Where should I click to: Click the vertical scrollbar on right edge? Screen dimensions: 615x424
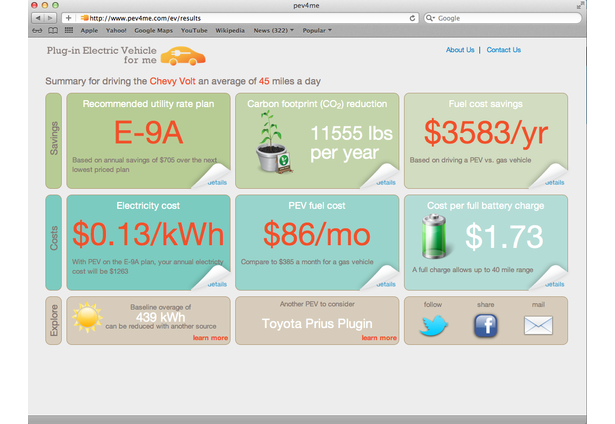point(586,86)
